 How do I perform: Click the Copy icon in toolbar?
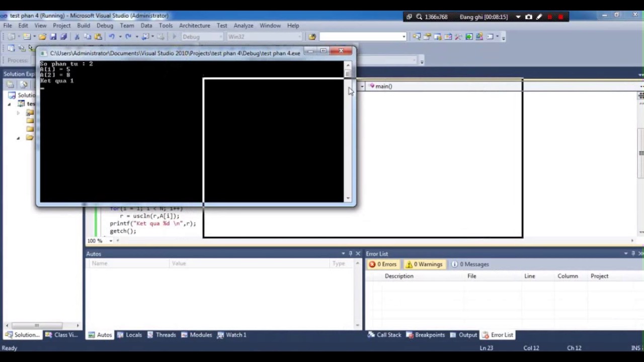coord(88,37)
